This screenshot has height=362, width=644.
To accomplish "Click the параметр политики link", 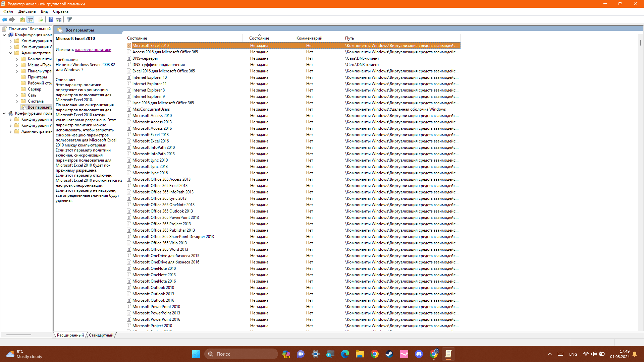I will [x=93, y=50].
